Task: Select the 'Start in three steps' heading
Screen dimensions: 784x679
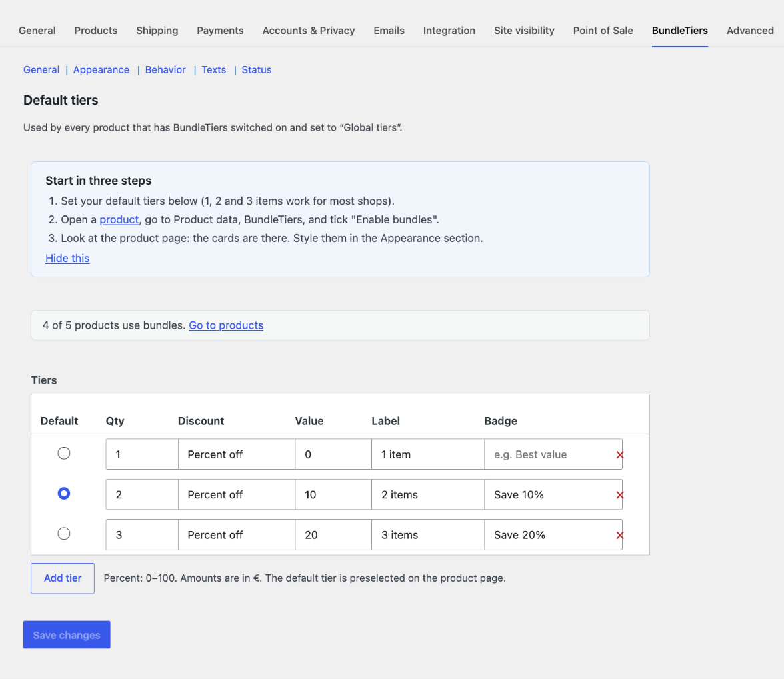Action: (x=99, y=181)
